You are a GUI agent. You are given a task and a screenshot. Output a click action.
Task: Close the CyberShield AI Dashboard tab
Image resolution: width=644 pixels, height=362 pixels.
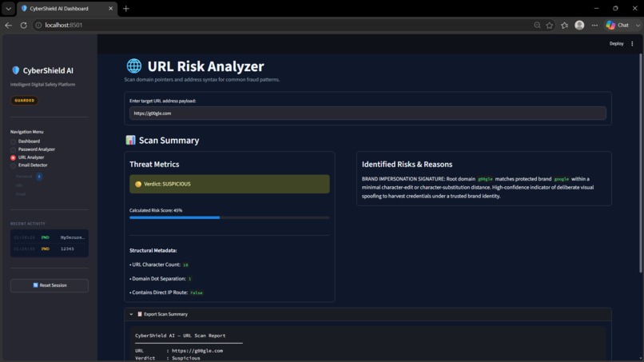[x=110, y=8]
